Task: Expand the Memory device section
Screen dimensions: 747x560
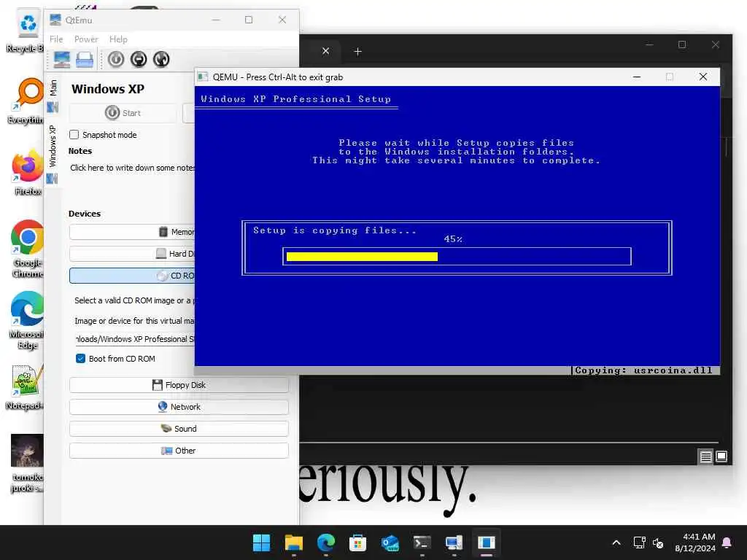Action: [132, 232]
